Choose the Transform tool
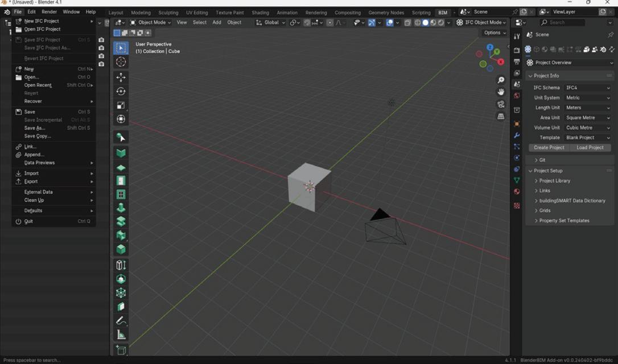 click(121, 119)
